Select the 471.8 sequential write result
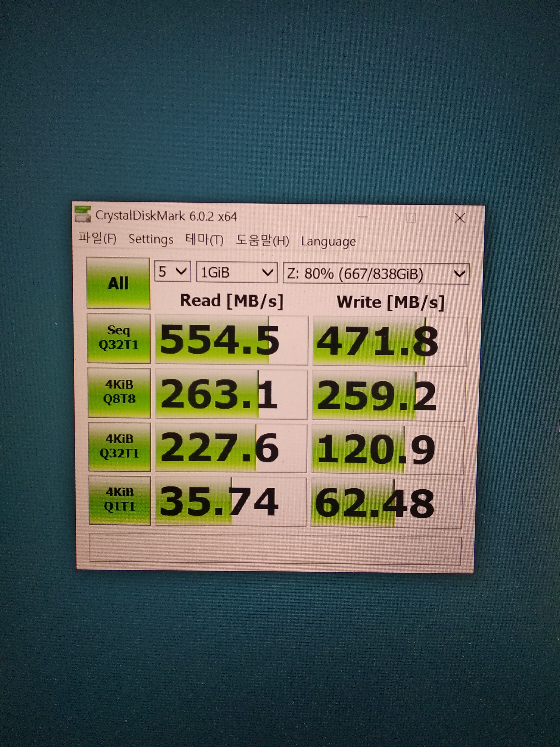The image size is (560, 747). [x=390, y=342]
